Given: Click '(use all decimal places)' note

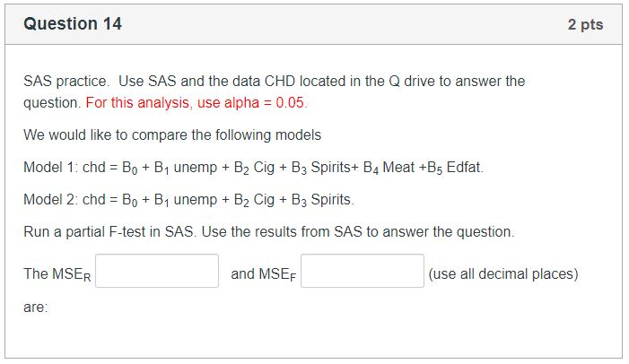Looking at the screenshot, I should click(503, 273).
